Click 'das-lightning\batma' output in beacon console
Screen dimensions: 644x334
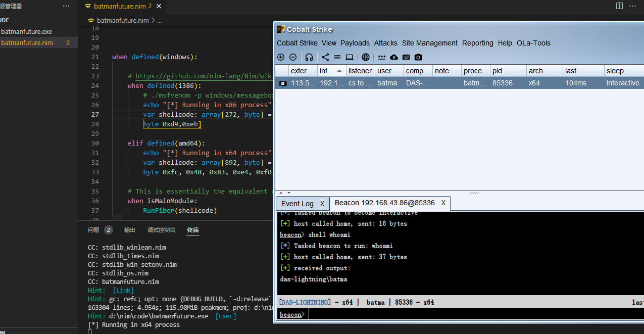point(313,279)
